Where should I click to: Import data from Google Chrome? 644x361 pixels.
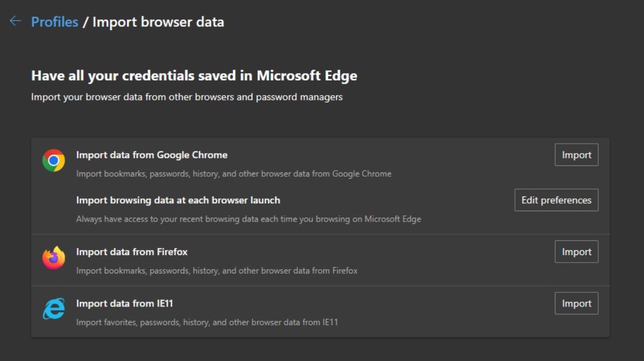576,155
